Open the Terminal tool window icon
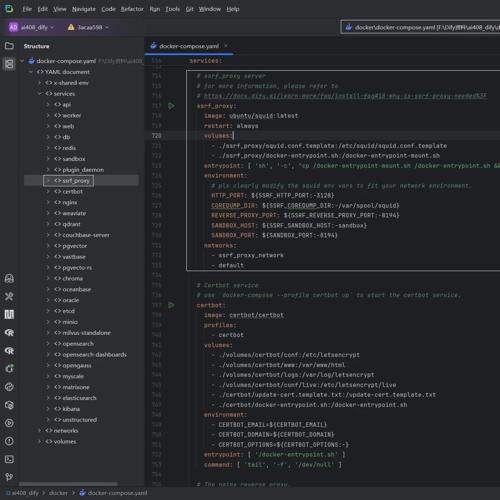The height and width of the screenshot is (500, 500). click(9, 459)
